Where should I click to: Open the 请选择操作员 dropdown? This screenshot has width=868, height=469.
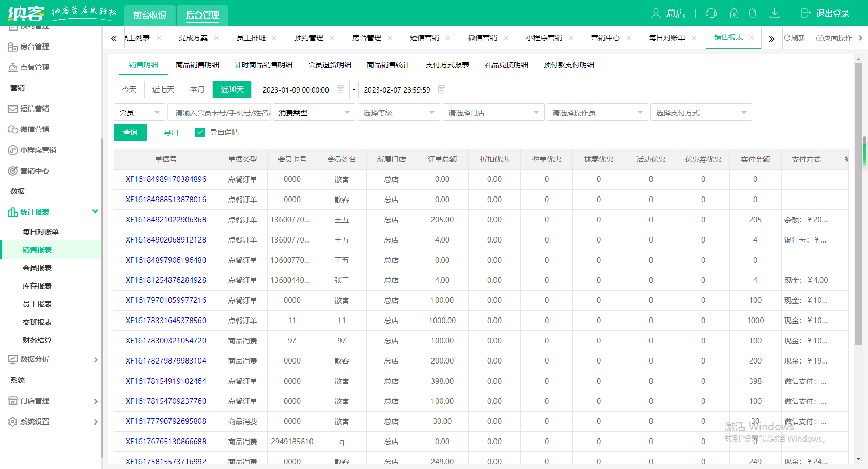click(597, 112)
